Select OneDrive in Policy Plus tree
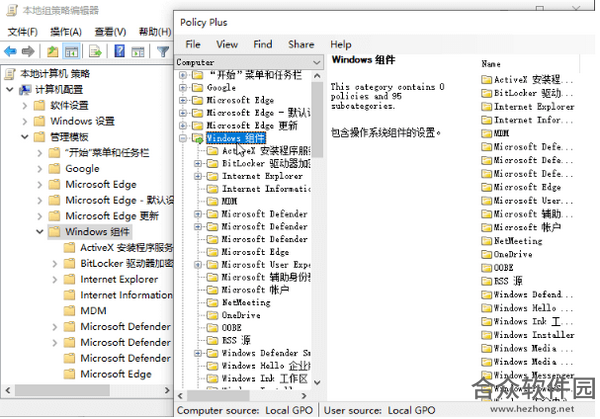 (241, 315)
